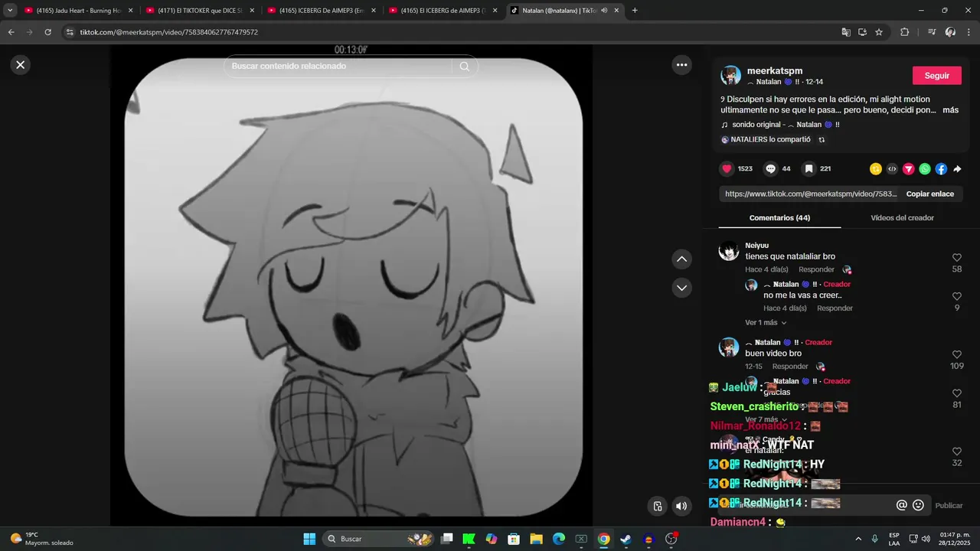980x551 pixels.
Task: Expand the description with 'más'
Action: coord(950,110)
